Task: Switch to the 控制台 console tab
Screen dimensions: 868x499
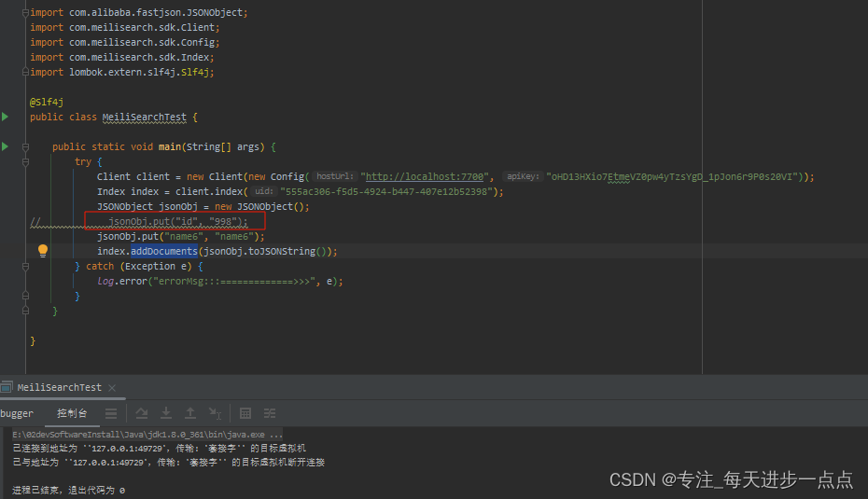Action: click(72, 413)
